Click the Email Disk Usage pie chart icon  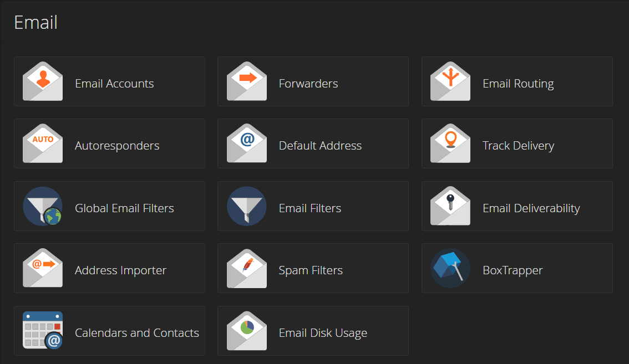(x=247, y=331)
